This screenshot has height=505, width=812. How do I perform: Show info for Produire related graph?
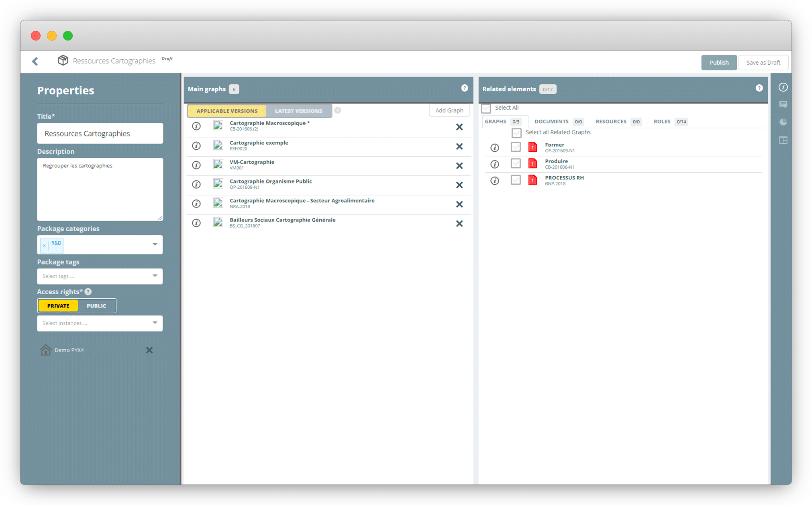coord(495,164)
